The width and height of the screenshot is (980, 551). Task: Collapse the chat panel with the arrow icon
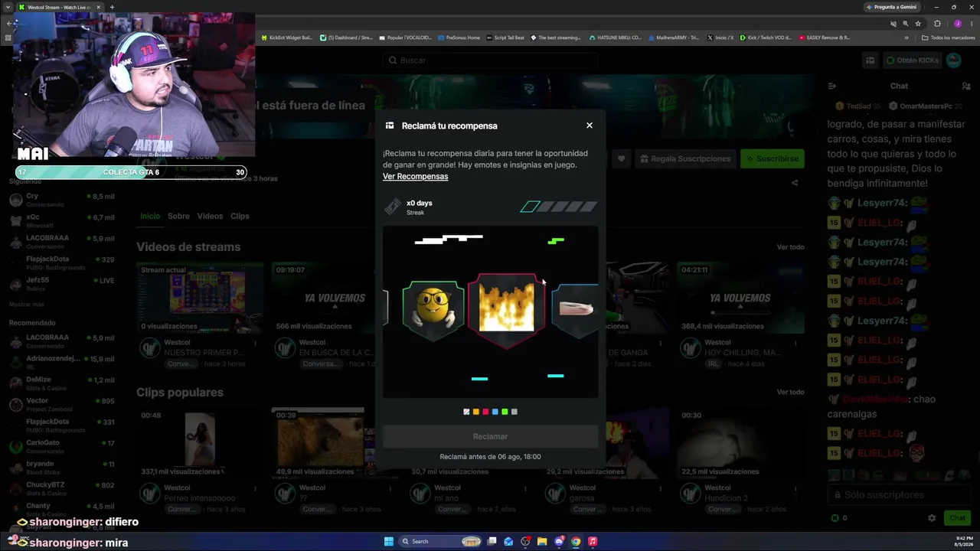click(832, 86)
